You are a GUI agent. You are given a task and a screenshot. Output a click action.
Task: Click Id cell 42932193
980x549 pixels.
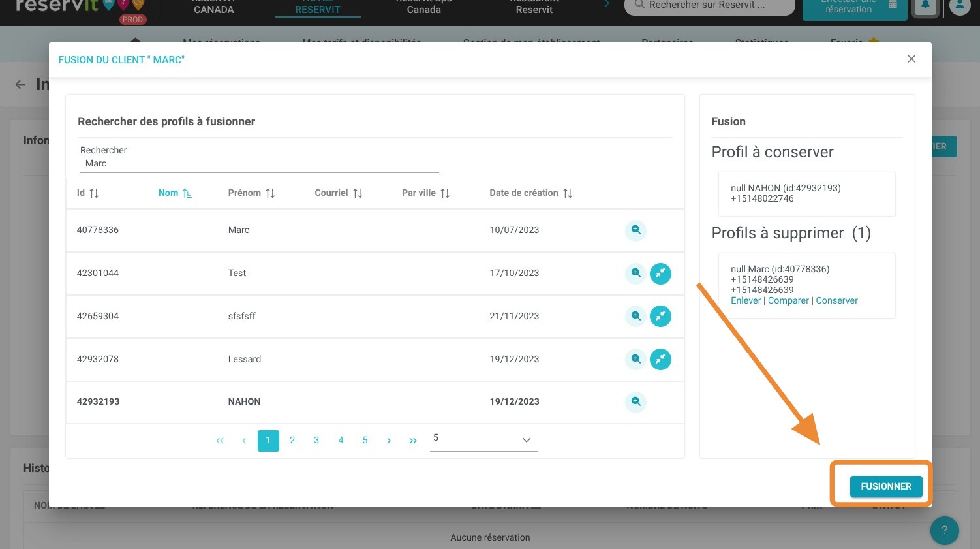click(x=98, y=401)
